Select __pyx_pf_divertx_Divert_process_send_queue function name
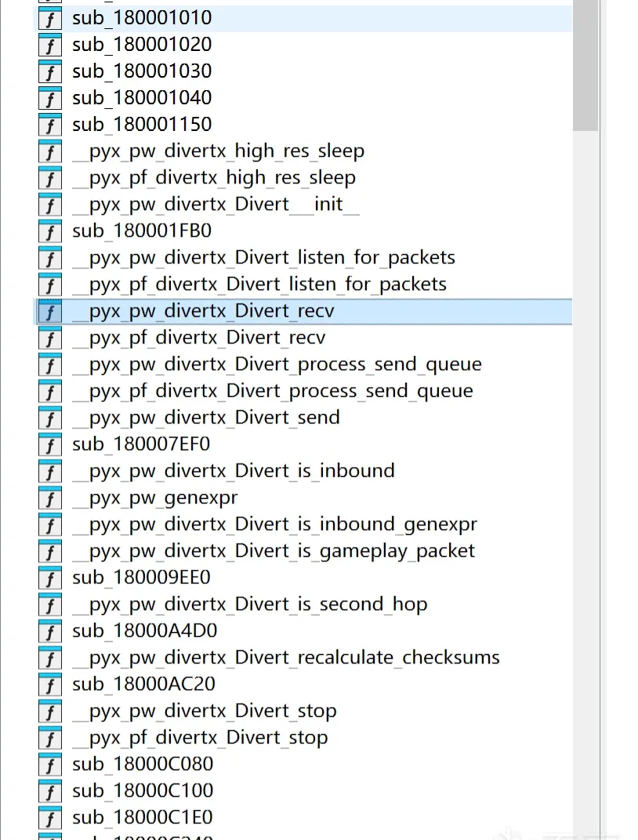This screenshot has height=840, width=638. [273, 391]
